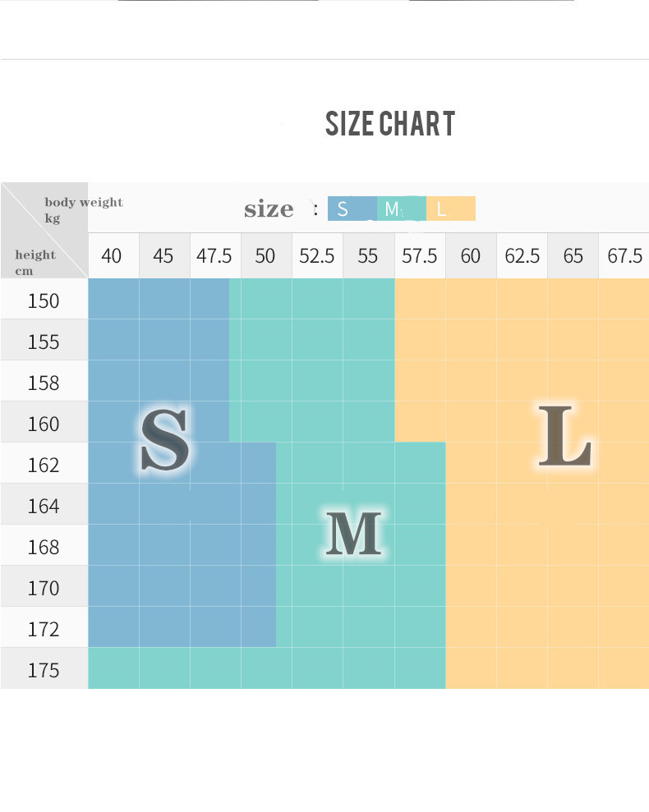Click the SIZE CHART title

[389, 124]
